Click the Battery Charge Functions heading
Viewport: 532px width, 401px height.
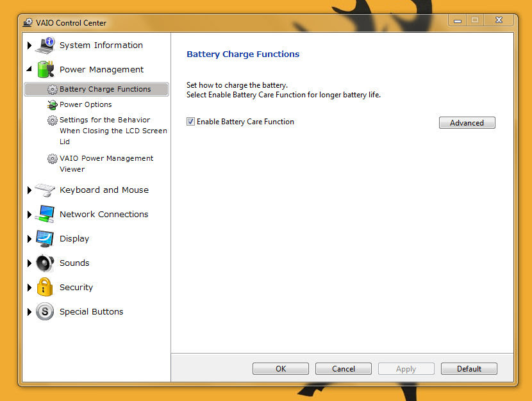[243, 54]
